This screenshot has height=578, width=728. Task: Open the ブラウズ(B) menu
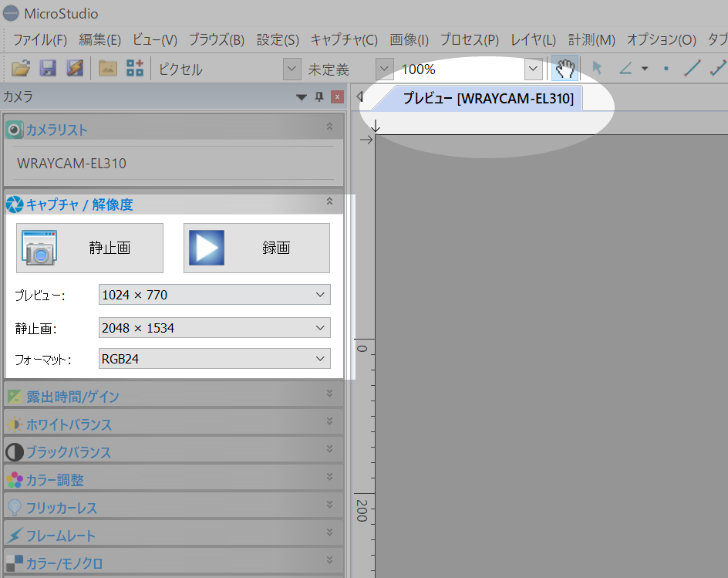pos(217,40)
